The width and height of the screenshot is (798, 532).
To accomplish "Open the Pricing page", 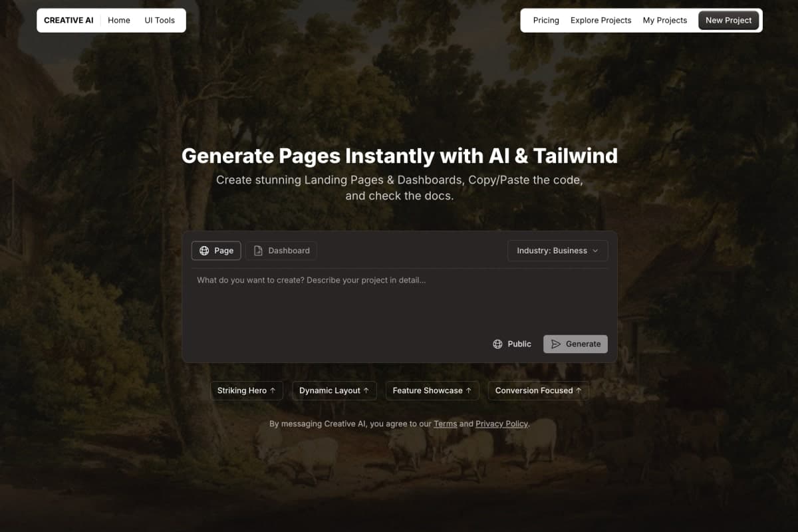I will coord(546,20).
